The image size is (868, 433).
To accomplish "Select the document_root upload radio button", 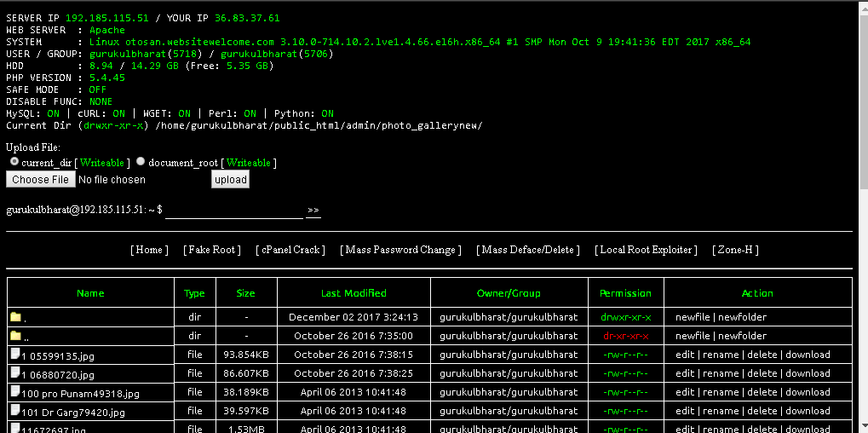I will 141,162.
